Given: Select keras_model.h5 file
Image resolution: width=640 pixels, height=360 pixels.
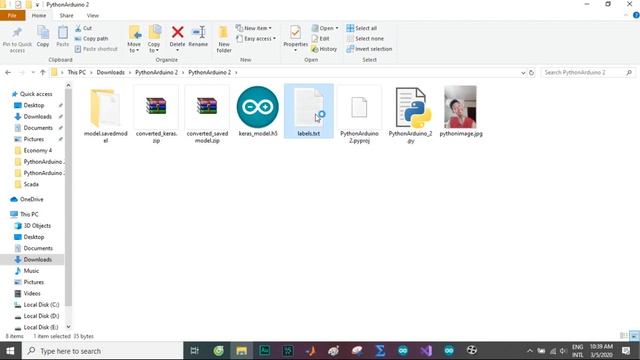Looking at the screenshot, I should coord(258,111).
